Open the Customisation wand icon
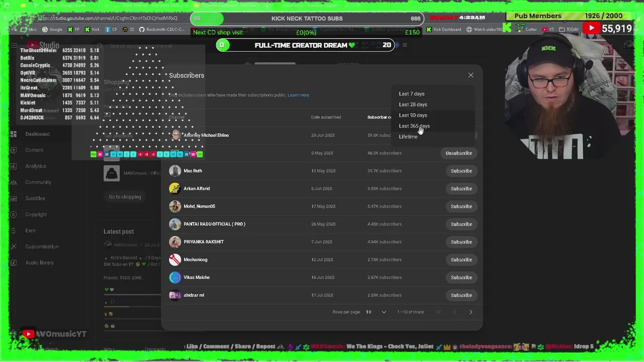Viewport: 644px width, 362px height. 13,247
